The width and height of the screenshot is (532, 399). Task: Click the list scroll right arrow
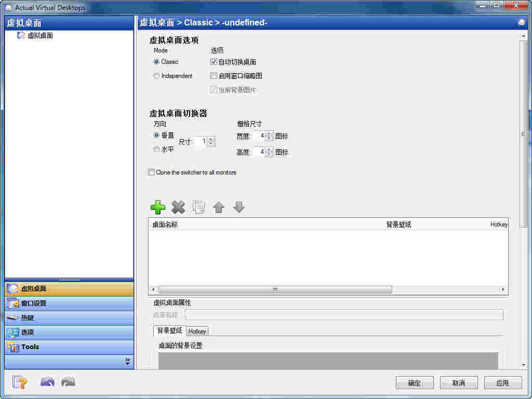[503, 289]
